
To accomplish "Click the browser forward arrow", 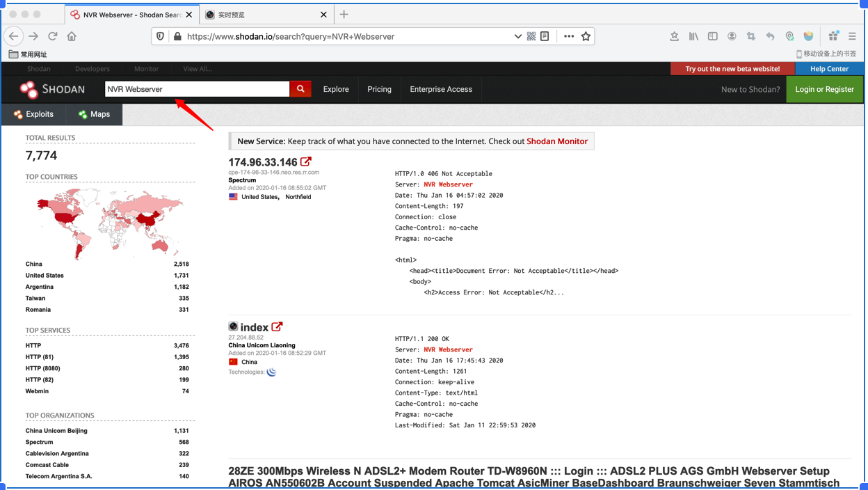I will click(33, 36).
